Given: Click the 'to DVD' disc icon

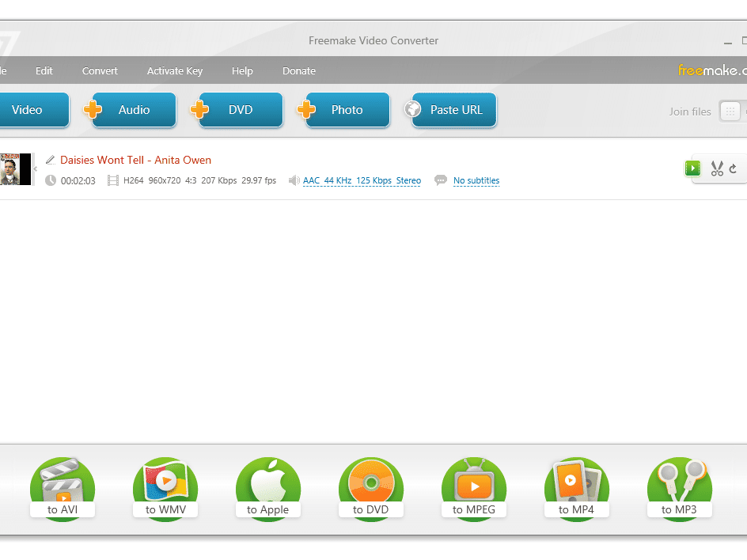Looking at the screenshot, I should [x=371, y=486].
